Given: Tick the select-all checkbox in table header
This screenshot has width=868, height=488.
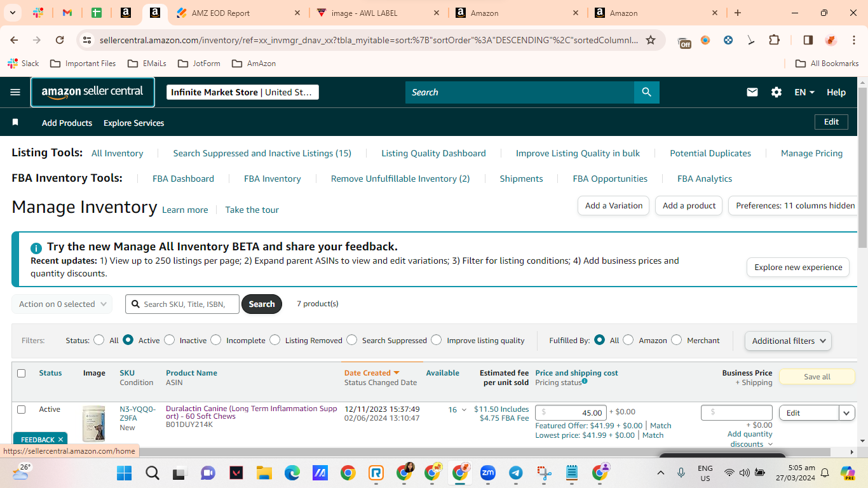Looking at the screenshot, I should click(22, 373).
